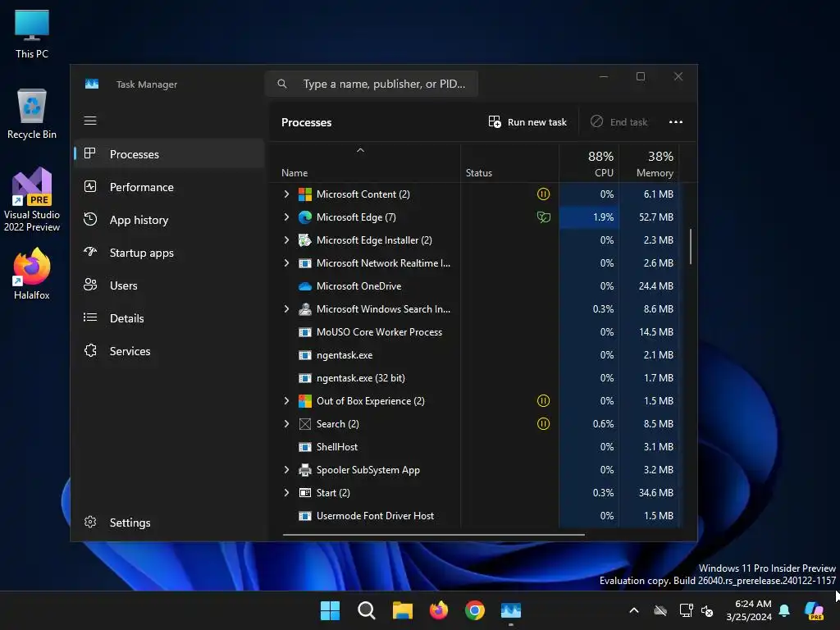The width and height of the screenshot is (840, 630).
Task: Expand the Search (2) process group
Action: [x=286, y=424]
